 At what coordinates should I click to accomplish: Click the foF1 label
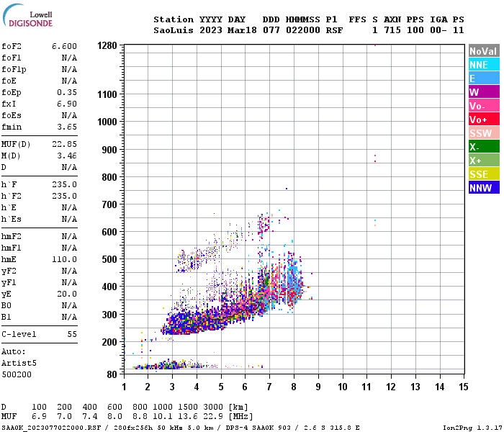(x=12, y=58)
